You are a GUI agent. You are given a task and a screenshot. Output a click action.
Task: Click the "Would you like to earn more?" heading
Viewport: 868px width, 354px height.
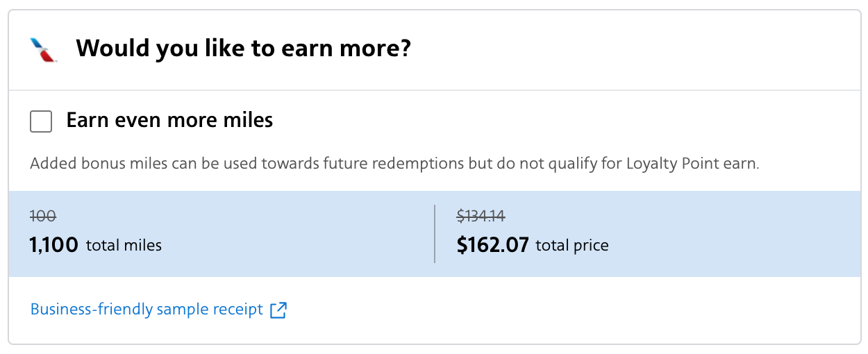pos(243,49)
